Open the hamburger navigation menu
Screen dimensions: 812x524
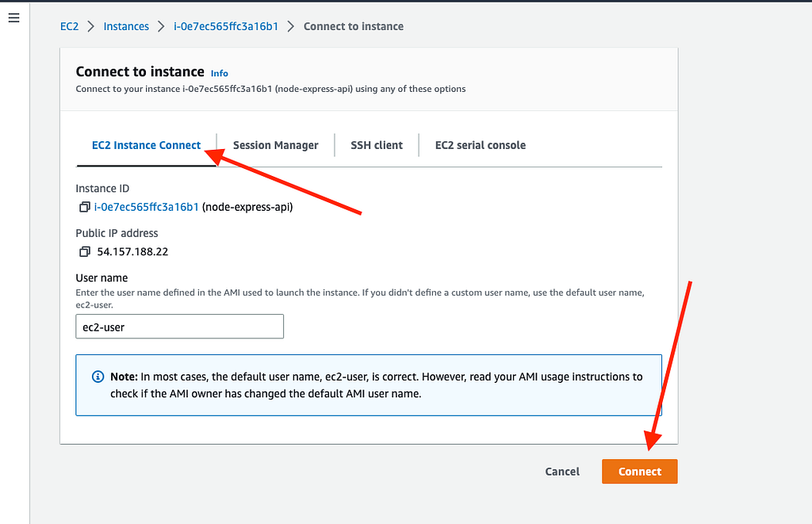[x=13, y=18]
